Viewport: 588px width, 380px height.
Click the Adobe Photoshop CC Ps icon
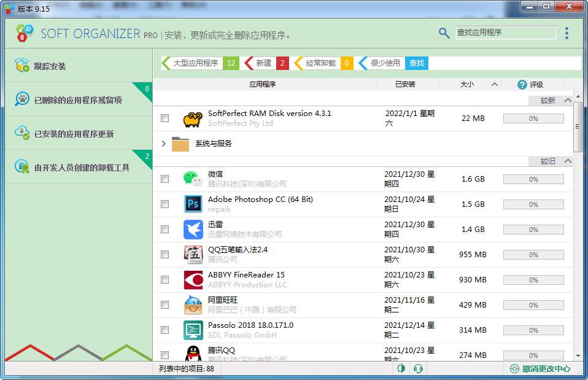pyautogui.click(x=193, y=204)
